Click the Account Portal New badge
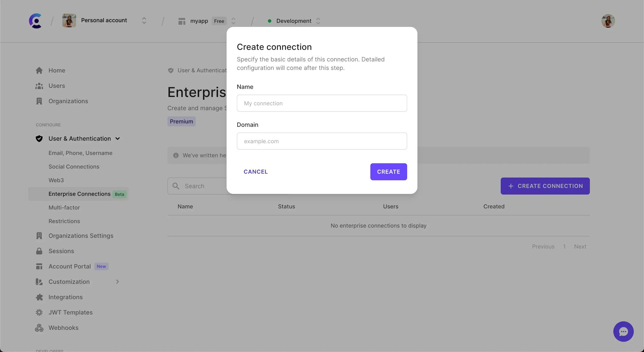This screenshot has width=644, height=352. 101,266
